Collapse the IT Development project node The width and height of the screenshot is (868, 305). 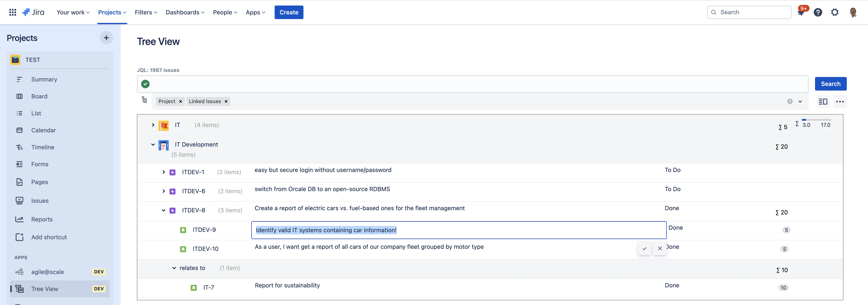(153, 144)
